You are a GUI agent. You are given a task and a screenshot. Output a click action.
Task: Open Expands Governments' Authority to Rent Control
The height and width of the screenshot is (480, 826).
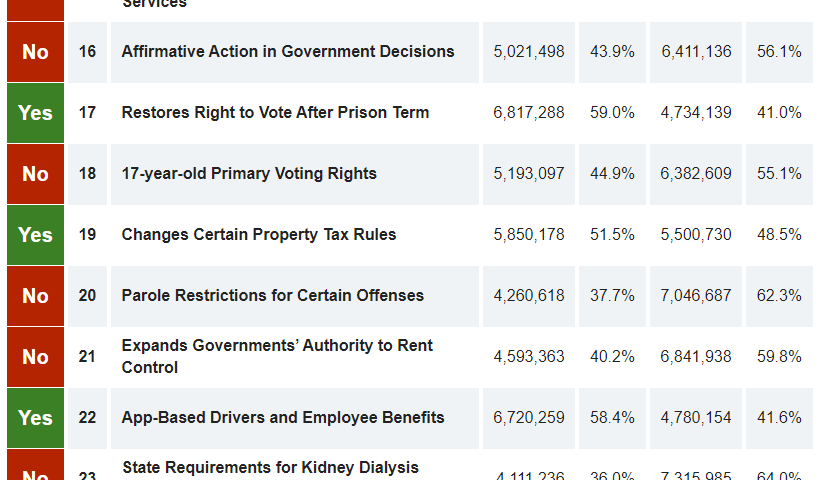click(x=277, y=356)
